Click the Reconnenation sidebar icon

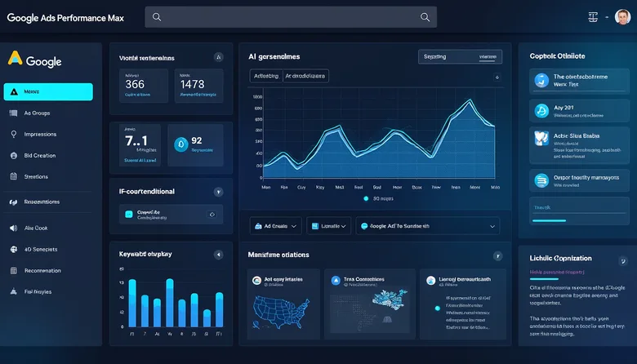click(x=13, y=270)
